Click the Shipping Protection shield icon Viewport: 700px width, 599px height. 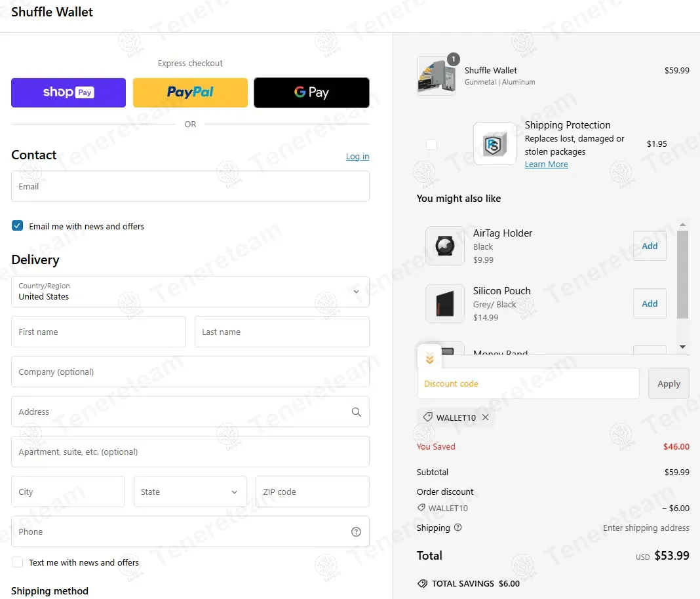click(494, 144)
